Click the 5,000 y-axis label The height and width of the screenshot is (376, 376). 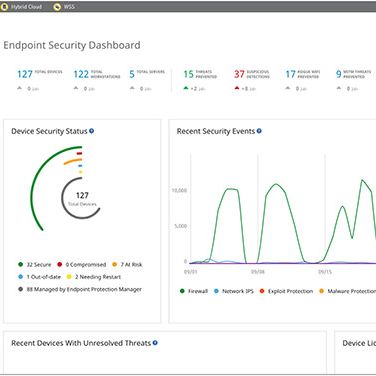[180, 226]
